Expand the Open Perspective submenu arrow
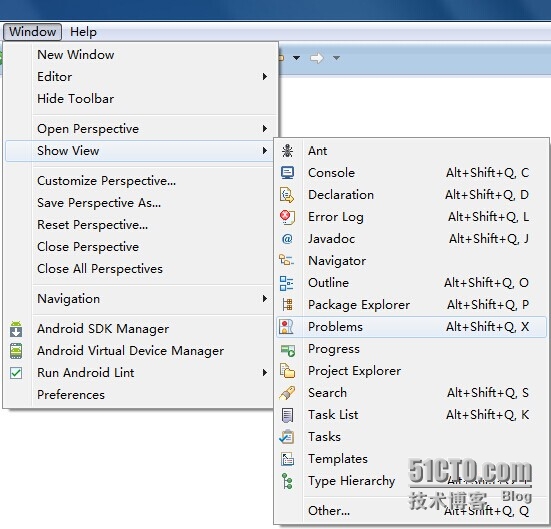This screenshot has width=551, height=529. pyautogui.click(x=265, y=129)
